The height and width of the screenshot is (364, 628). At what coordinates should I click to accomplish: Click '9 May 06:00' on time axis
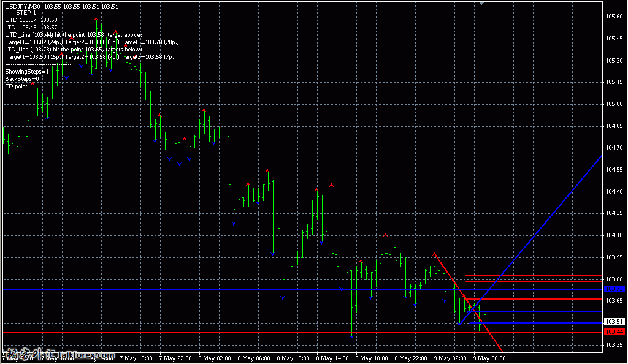click(489, 358)
